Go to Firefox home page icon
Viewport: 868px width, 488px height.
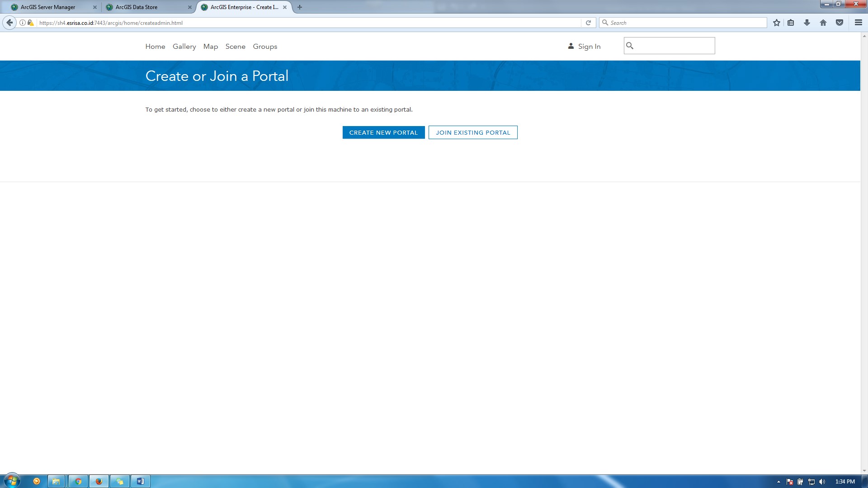pos(823,23)
